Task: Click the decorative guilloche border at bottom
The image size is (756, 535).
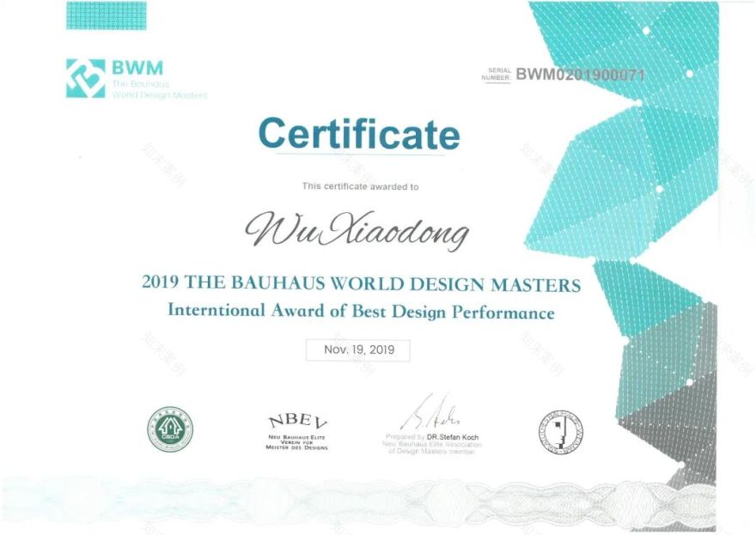Action: pyautogui.click(x=344, y=498)
